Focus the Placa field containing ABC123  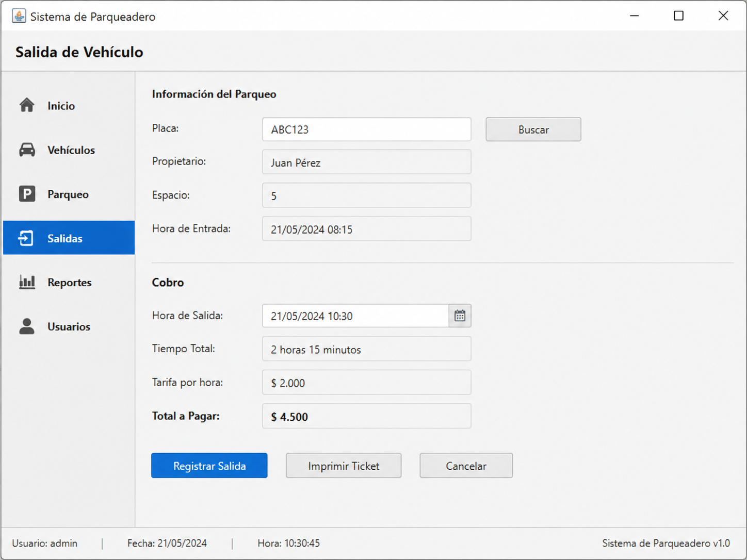pyautogui.click(x=367, y=129)
